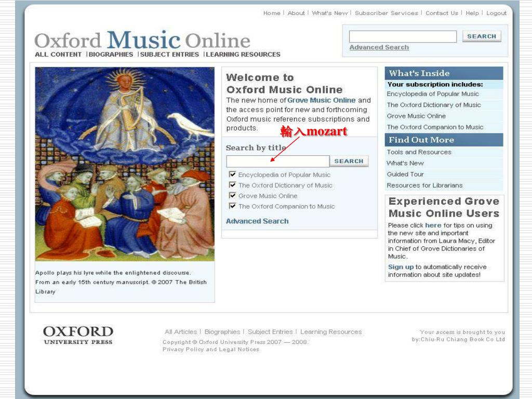Click the Apollo manuscript illustration
Viewport: 532px width, 399px height.
[x=125, y=164]
